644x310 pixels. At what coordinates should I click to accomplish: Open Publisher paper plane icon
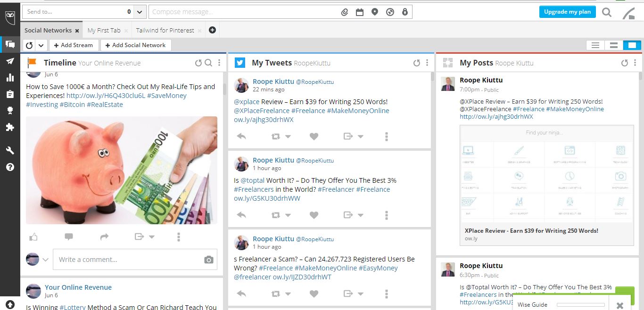coord(10,61)
